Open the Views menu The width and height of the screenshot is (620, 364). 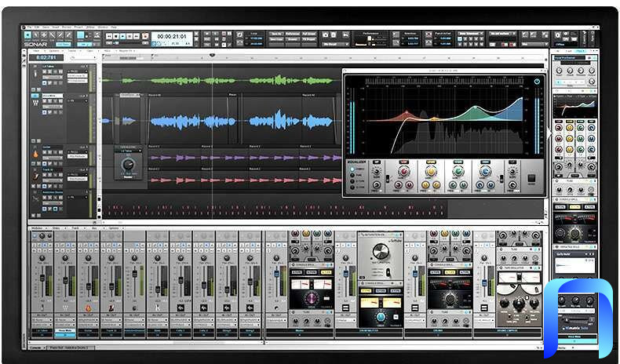point(46,27)
